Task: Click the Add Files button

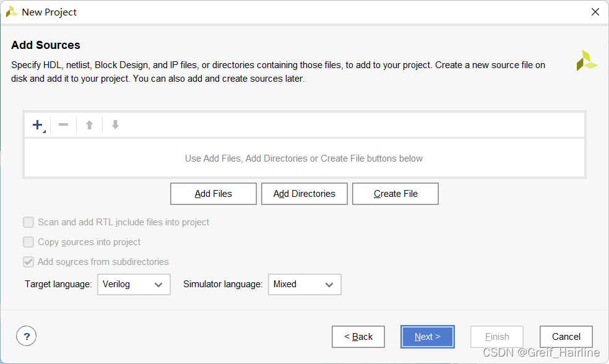Action: point(214,194)
